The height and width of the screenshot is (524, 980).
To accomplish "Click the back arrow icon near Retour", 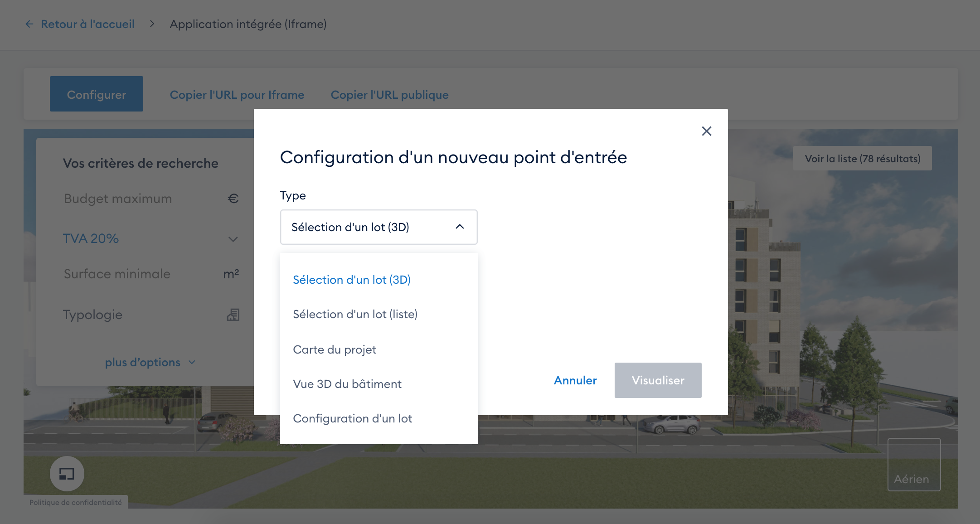I will pyautogui.click(x=29, y=24).
